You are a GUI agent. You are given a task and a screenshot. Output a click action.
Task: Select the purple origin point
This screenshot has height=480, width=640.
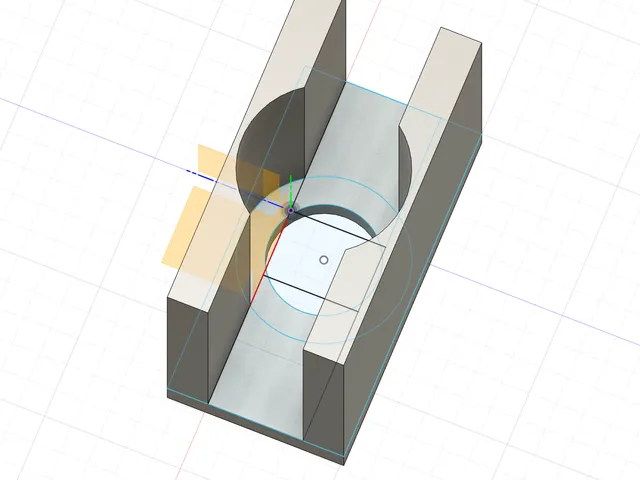[x=291, y=211]
